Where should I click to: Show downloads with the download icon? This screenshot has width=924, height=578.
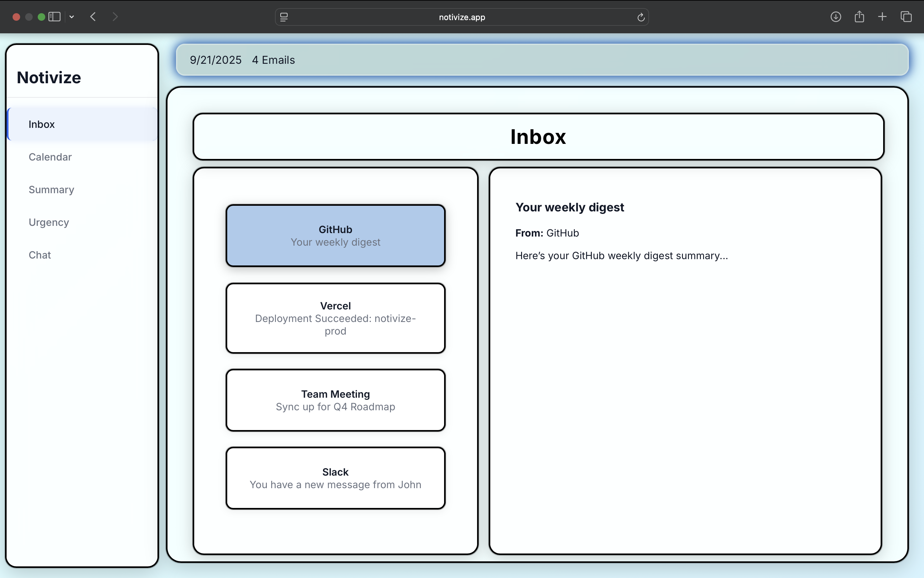[x=836, y=17]
